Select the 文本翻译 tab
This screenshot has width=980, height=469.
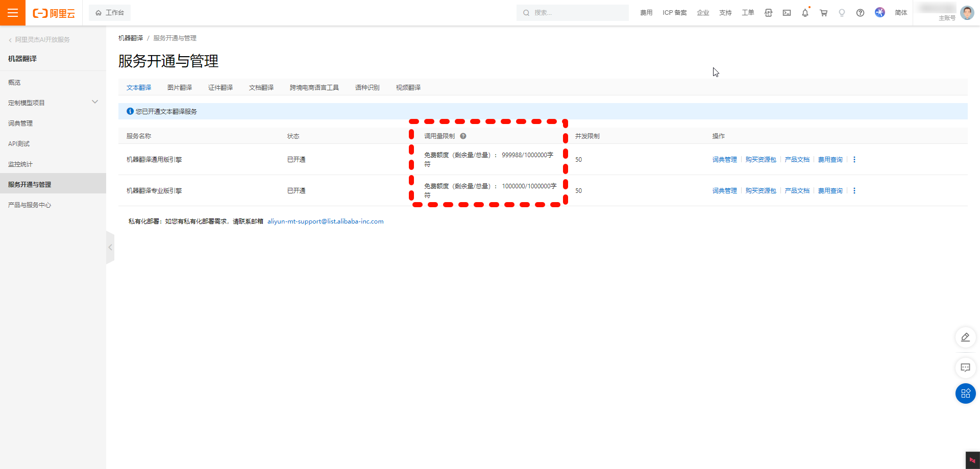tap(139, 88)
